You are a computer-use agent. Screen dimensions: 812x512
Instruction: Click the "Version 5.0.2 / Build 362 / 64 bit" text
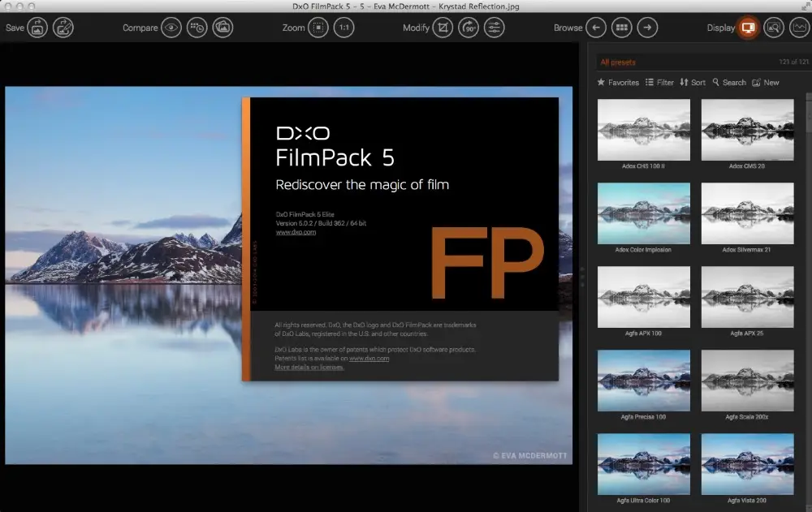point(321,223)
